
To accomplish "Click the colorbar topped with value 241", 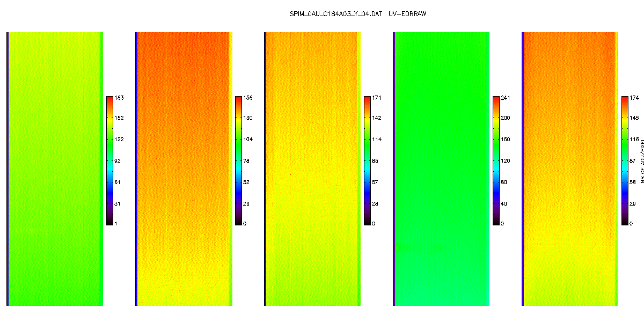I will click(496, 160).
